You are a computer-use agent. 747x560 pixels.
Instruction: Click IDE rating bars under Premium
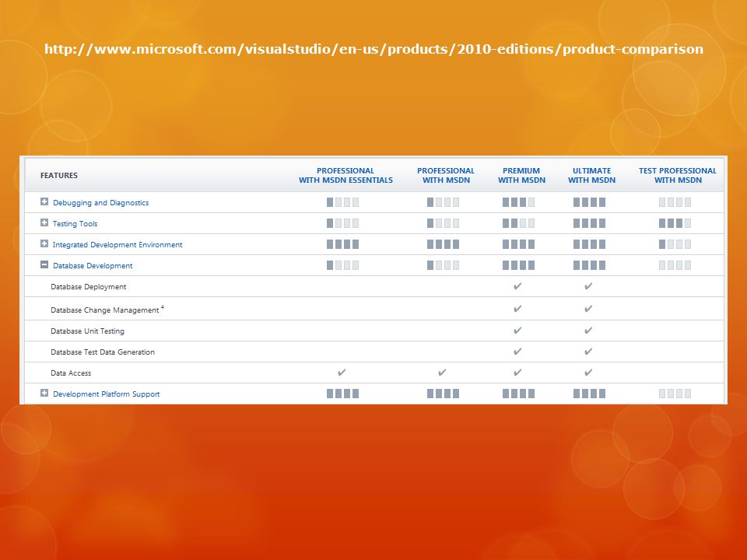coord(518,244)
